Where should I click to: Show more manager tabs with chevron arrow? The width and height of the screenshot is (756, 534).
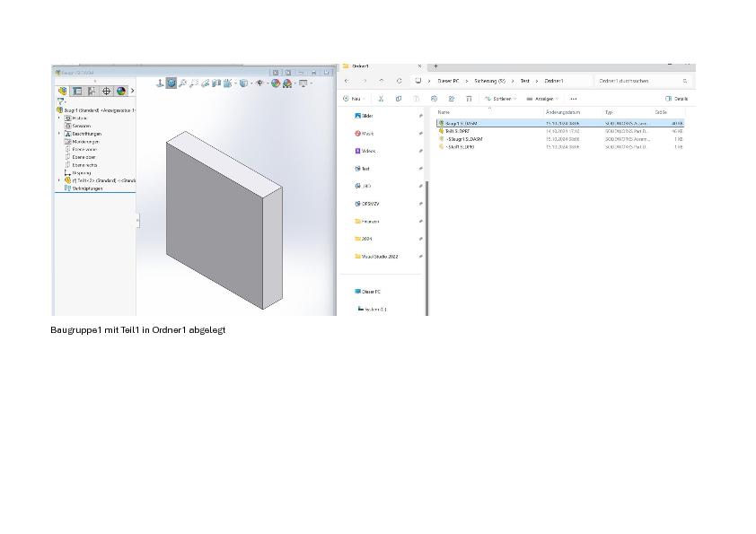(133, 91)
